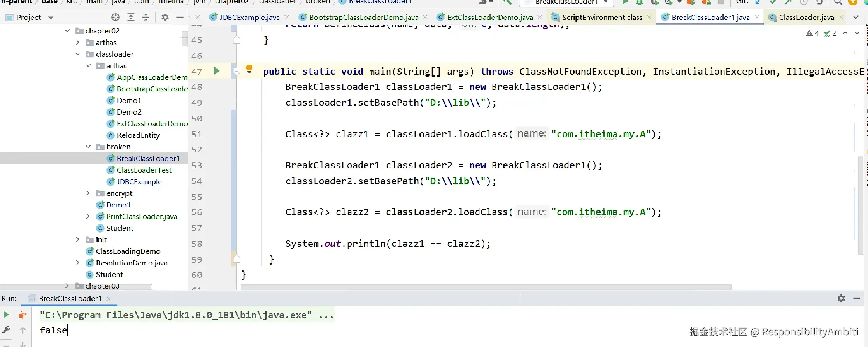Click up-arrow icon in Run panel sidebar
Viewport: 868px width, 347px height.
23,330
